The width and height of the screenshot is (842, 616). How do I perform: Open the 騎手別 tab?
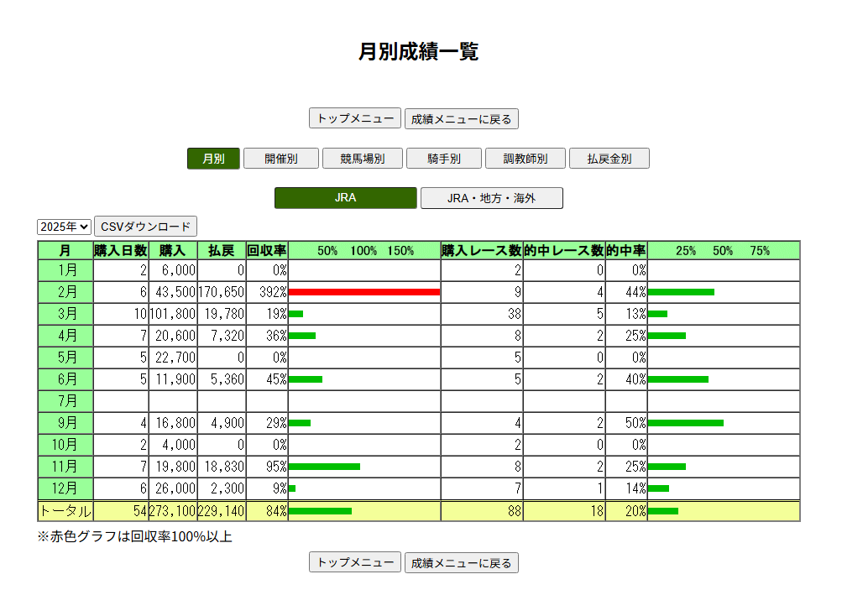tap(443, 159)
